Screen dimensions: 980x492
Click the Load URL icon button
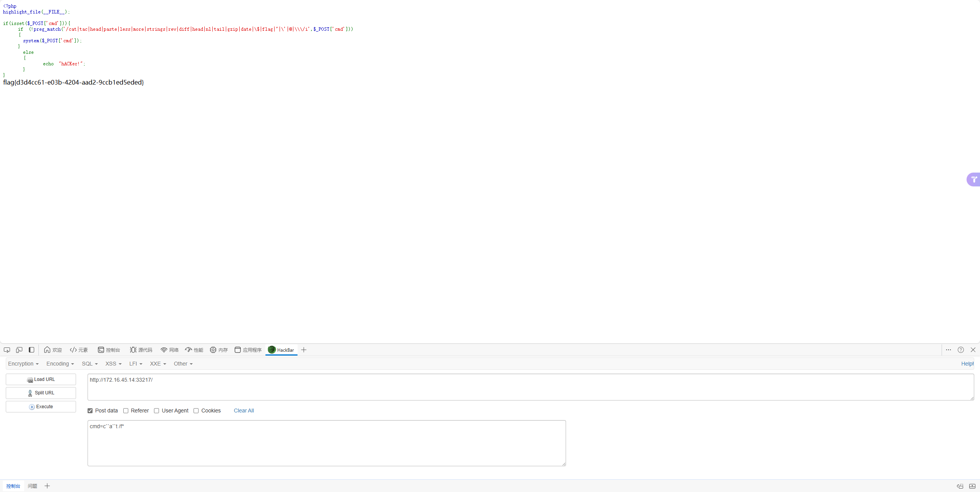click(x=30, y=380)
